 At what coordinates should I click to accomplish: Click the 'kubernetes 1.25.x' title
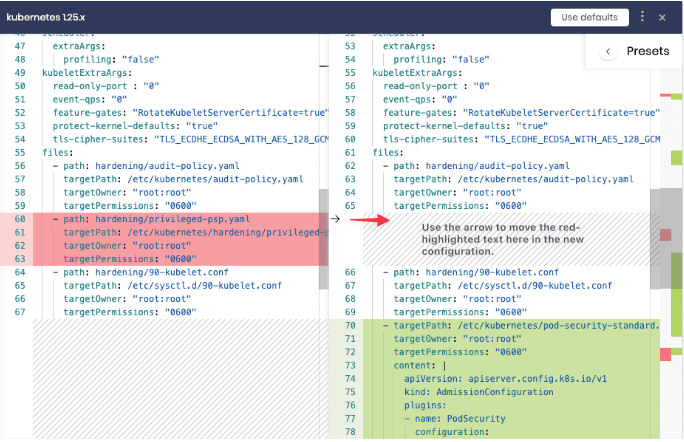46,17
